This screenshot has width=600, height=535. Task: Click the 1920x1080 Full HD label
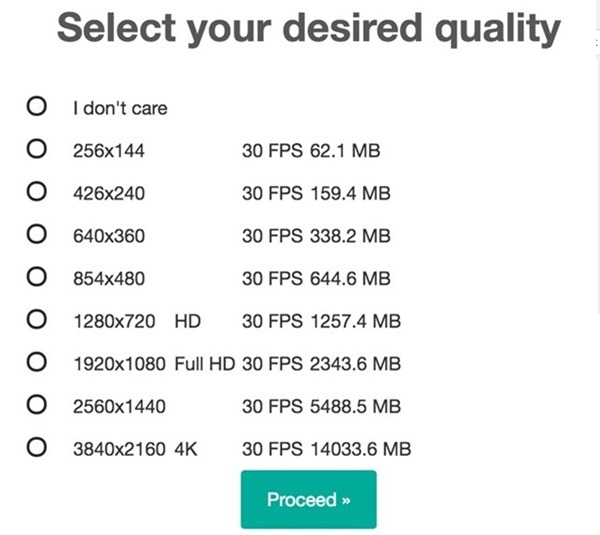coord(153,364)
